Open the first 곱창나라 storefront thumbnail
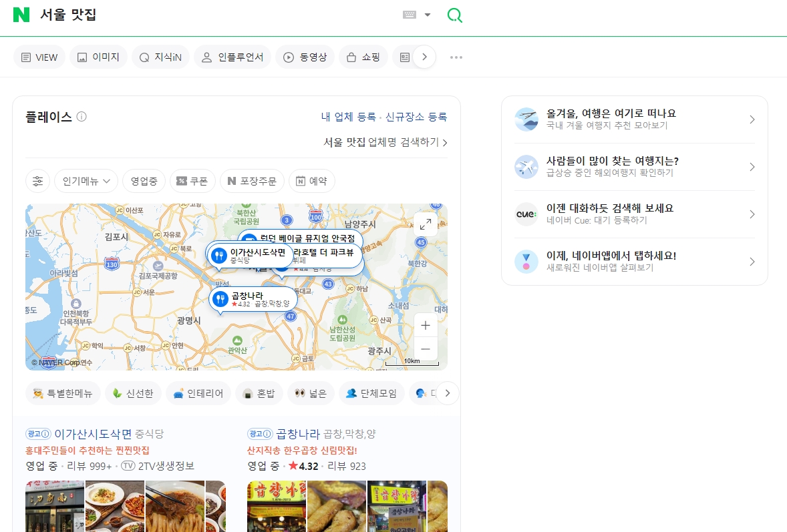Viewport: 787px width, 532px height. click(x=276, y=506)
